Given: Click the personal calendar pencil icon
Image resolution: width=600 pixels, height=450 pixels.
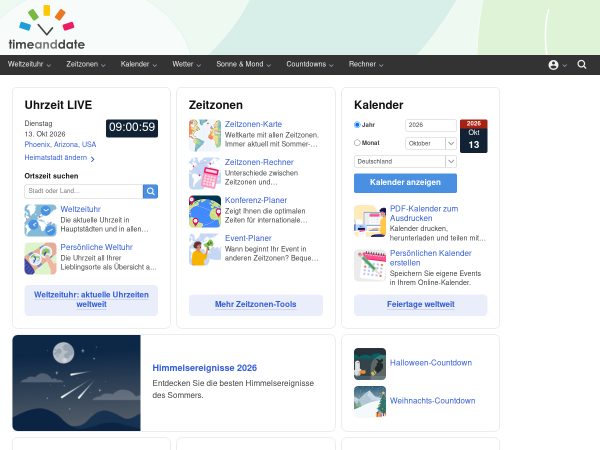Looking at the screenshot, I should coord(370,265).
